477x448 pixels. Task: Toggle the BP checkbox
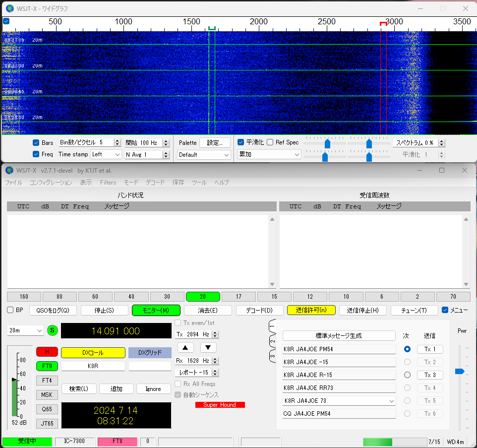tap(10, 310)
